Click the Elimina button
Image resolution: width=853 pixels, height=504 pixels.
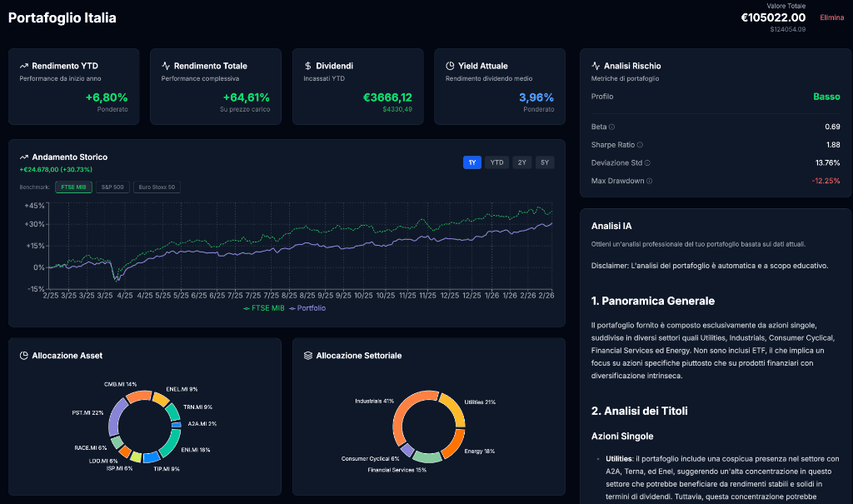(x=832, y=17)
